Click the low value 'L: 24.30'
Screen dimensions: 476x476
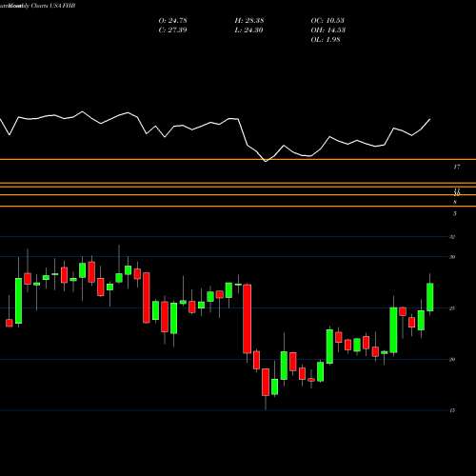tap(248, 30)
